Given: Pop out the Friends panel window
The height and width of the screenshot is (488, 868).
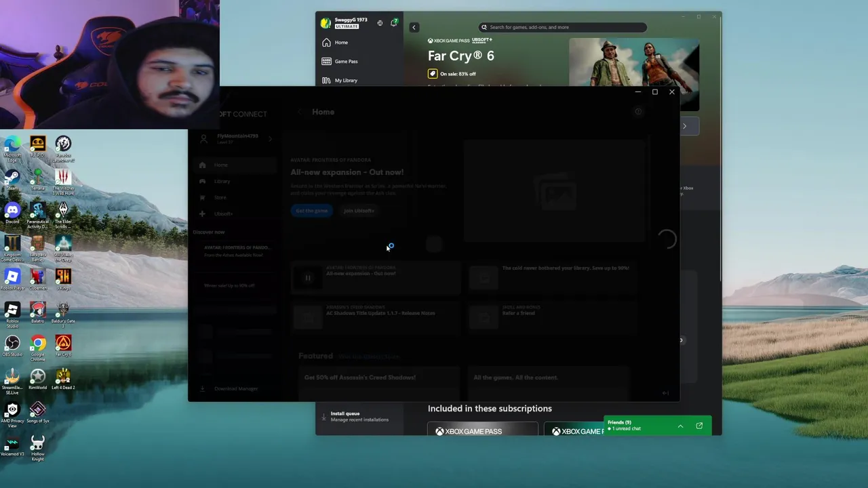Looking at the screenshot, I should tap(699, 426).
